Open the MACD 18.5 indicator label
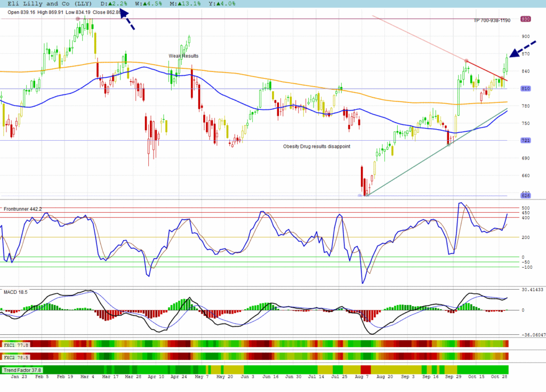The image size is (546, 392). coord(15,292)
